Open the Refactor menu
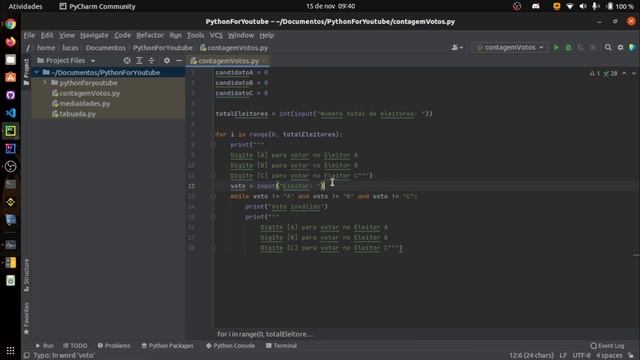Image resolution: width=640 pixels, height=360 pixels. point(150,35)
